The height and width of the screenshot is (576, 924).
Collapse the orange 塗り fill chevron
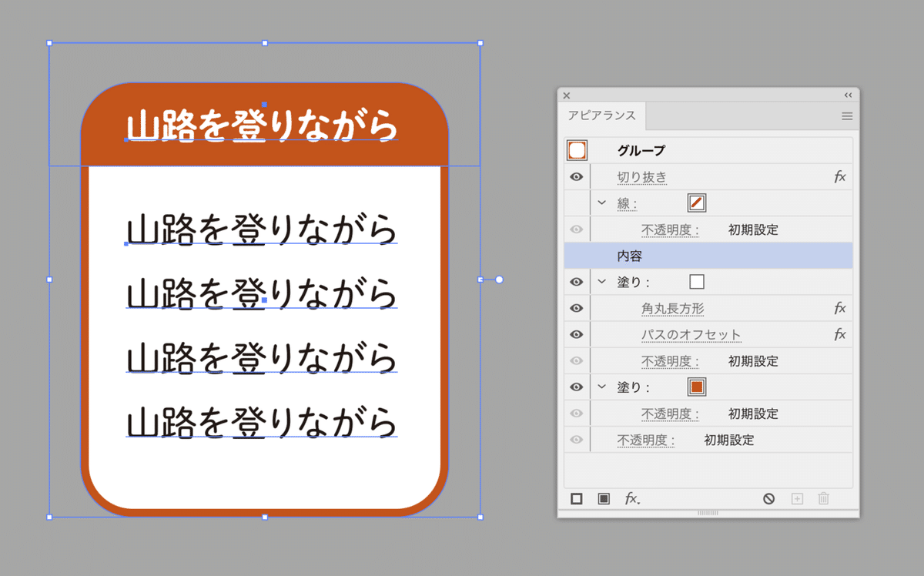(602, 387)
